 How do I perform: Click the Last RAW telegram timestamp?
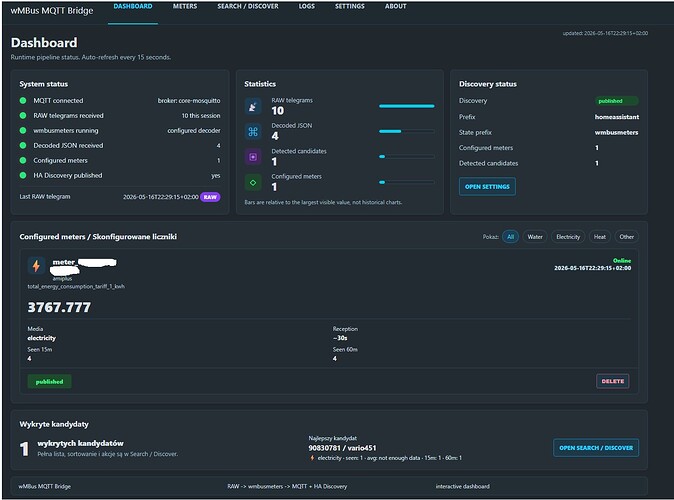point(161,197)
